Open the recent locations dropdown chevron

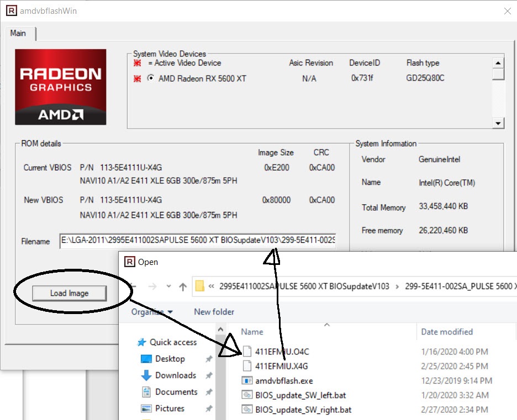(x=169, y=286)
